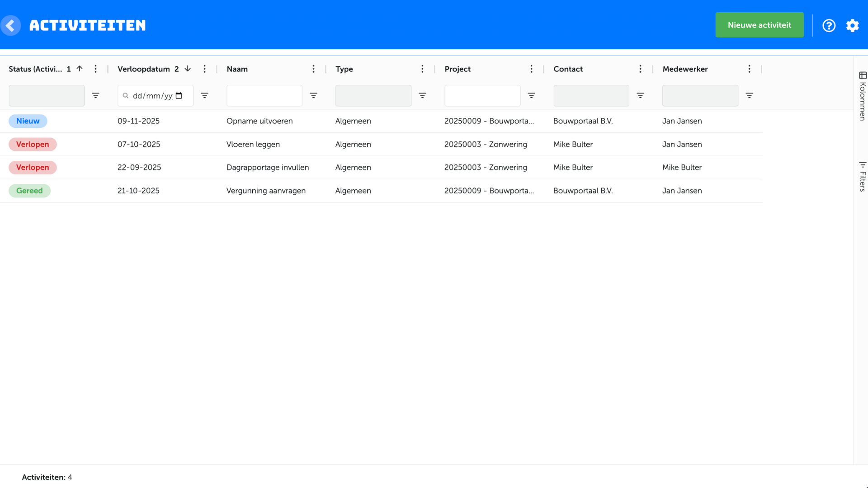868x488 pixels.
Task: Click the Medewerker filter field
Action: [700, 95]
